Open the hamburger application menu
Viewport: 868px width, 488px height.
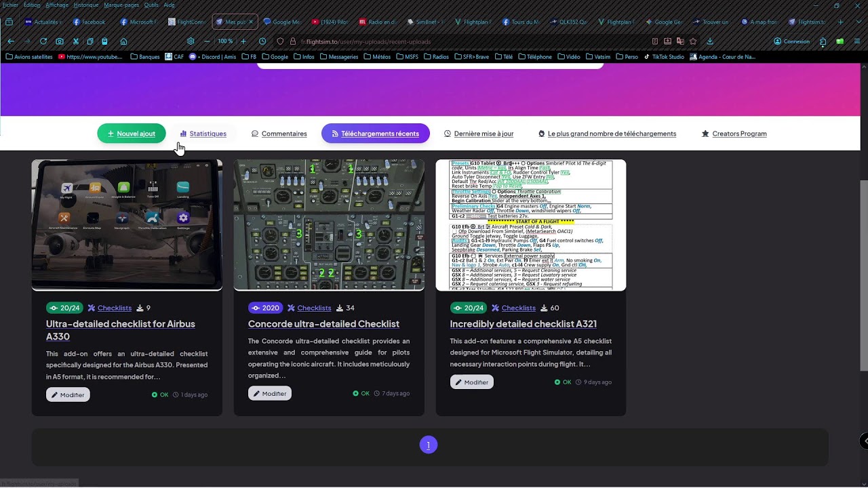858,41
